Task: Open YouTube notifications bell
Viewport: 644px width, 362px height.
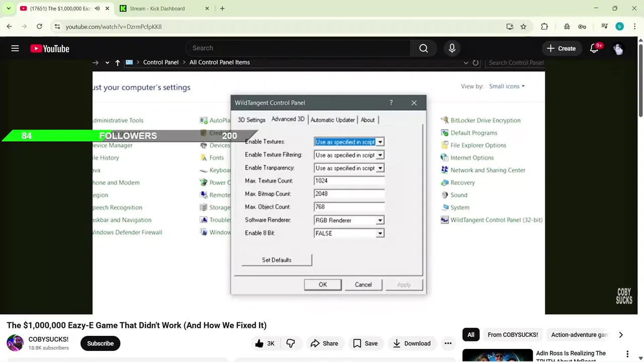Action: [x=594, y=48]
